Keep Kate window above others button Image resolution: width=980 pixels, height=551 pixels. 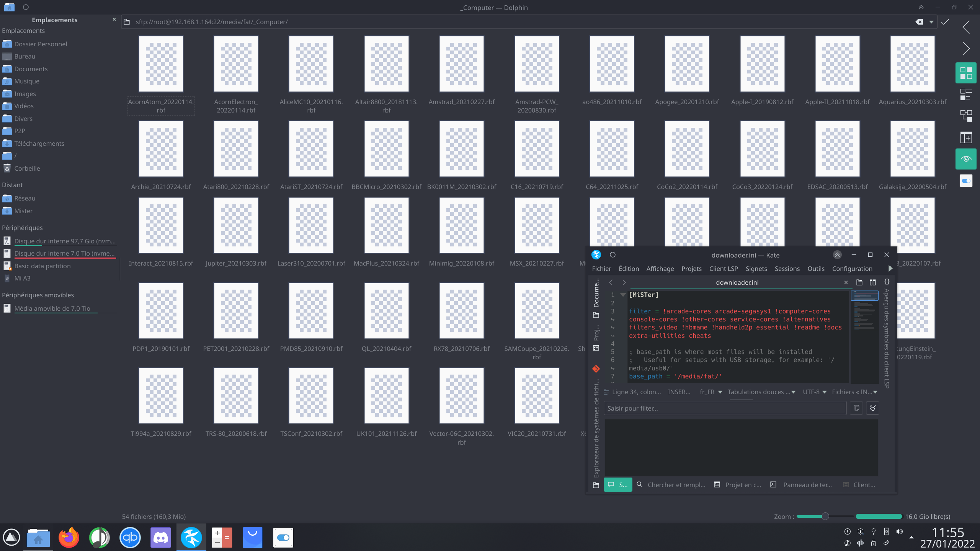pyautogui.click(x=837, y=255)
